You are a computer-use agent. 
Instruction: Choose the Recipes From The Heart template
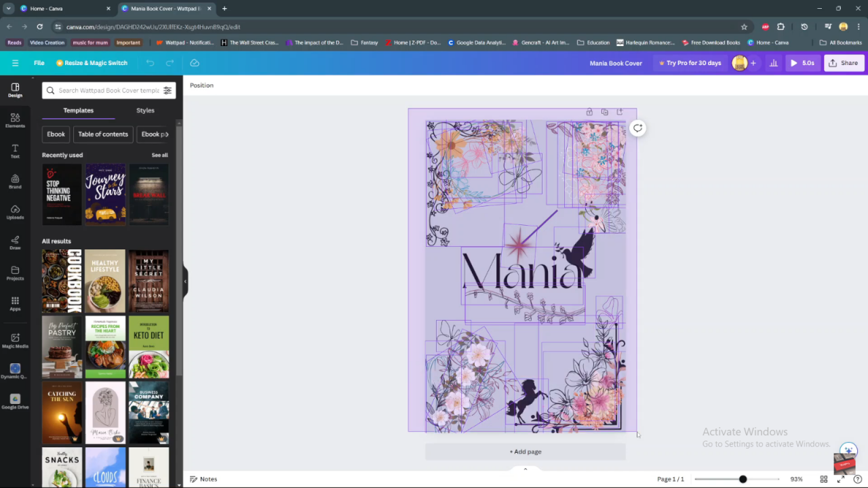(x=105, y=347)
